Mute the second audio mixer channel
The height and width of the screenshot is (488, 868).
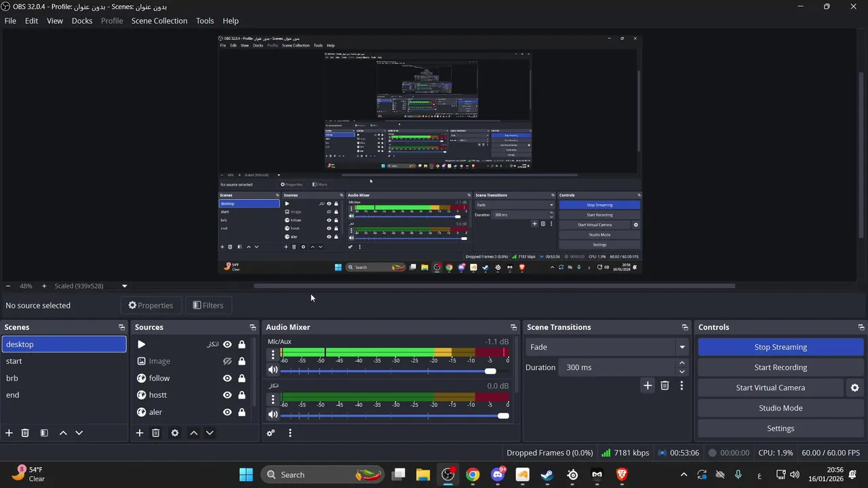point(273,415)
